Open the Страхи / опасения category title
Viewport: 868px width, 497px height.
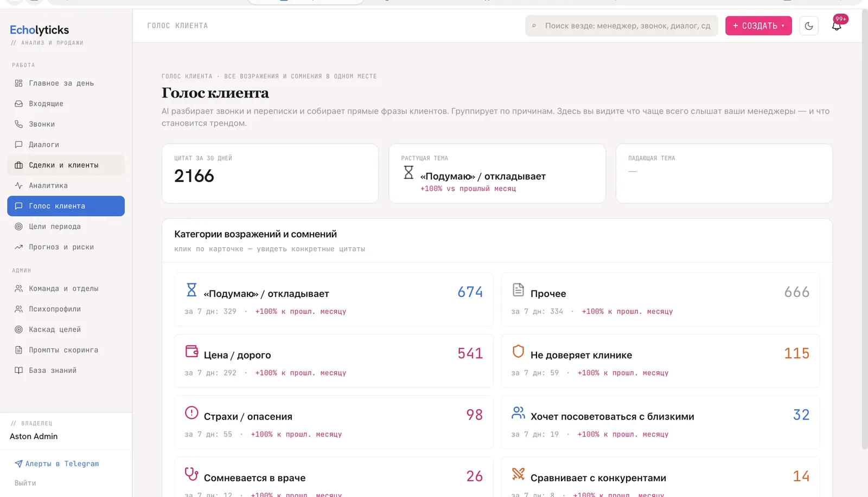pyautogui.click(x=248, y=416)
